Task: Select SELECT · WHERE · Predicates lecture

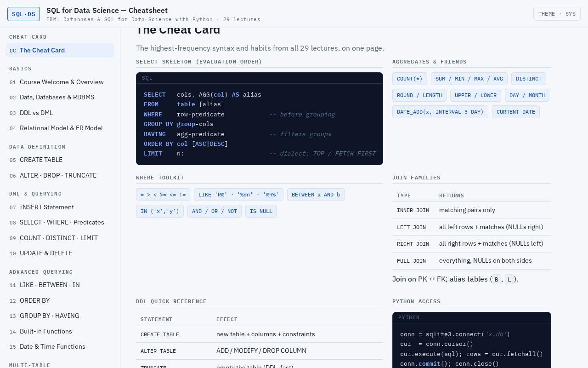Action: (x=60, y=222)
